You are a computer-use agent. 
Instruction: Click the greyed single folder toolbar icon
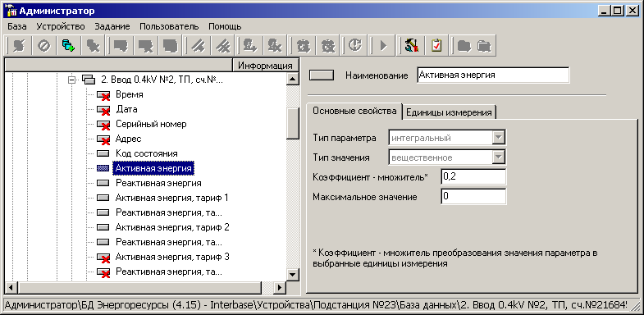(x=464, y=46)
